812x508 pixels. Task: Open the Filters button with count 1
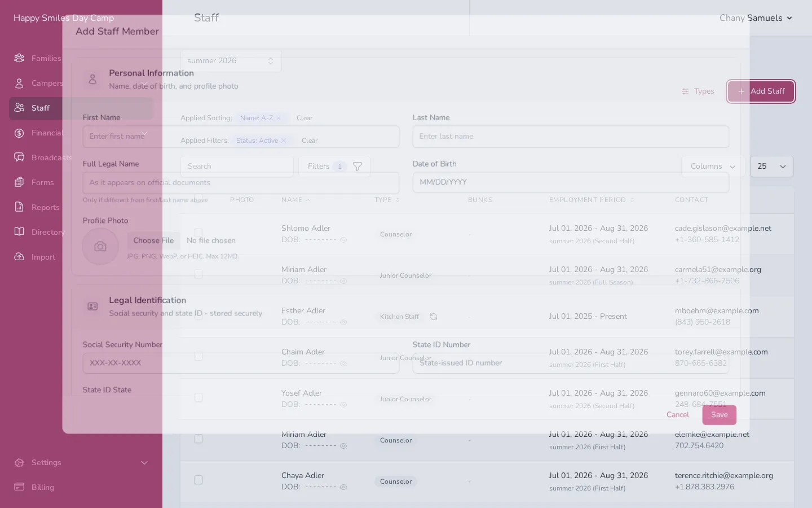334,167
